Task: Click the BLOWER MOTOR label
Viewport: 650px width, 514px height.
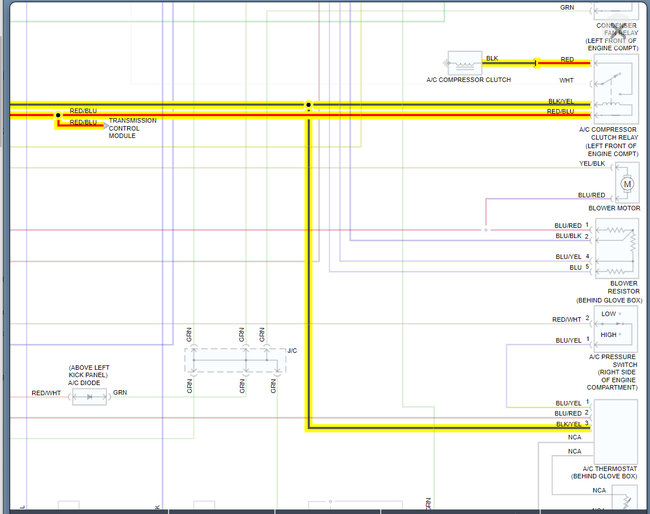Action: pyautogui.click(x=614, y=208)
